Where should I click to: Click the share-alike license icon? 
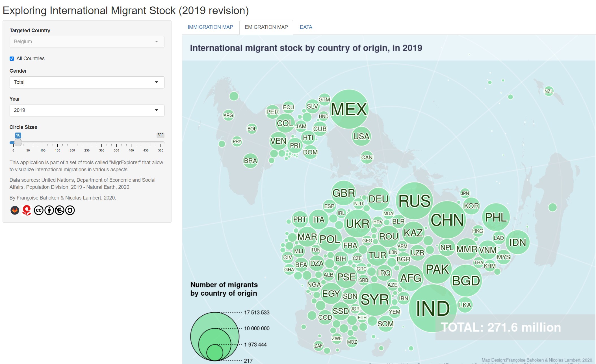70,210
